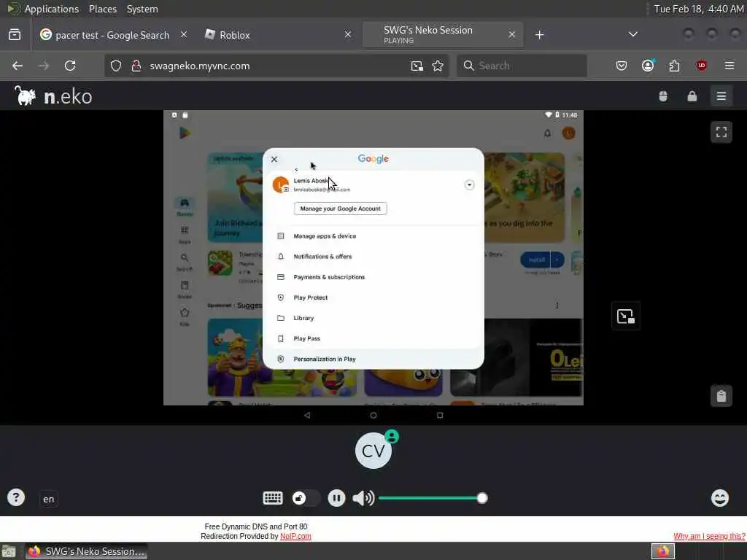
Task: Click the Play Store profile avatar top right
Action: click(568, 133)
